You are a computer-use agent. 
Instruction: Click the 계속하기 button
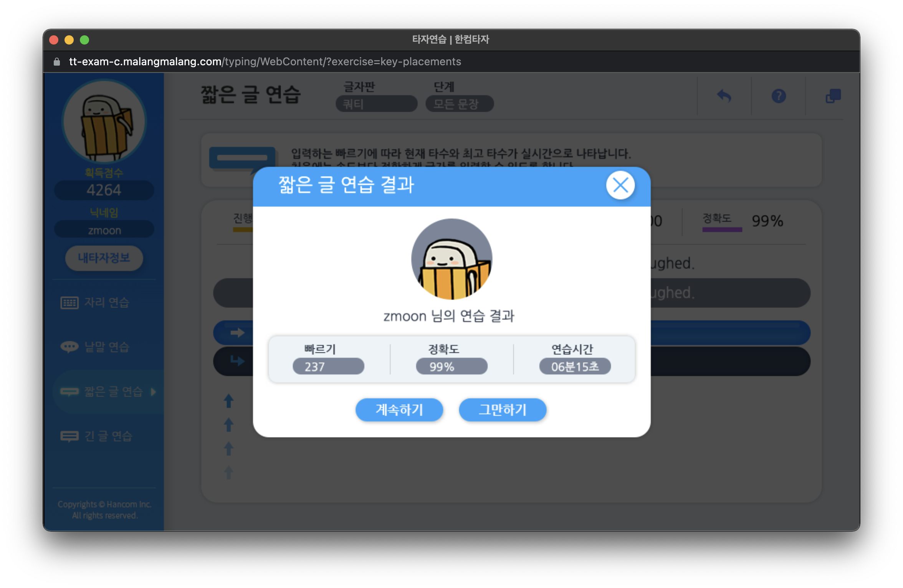(x=399, y=410)
